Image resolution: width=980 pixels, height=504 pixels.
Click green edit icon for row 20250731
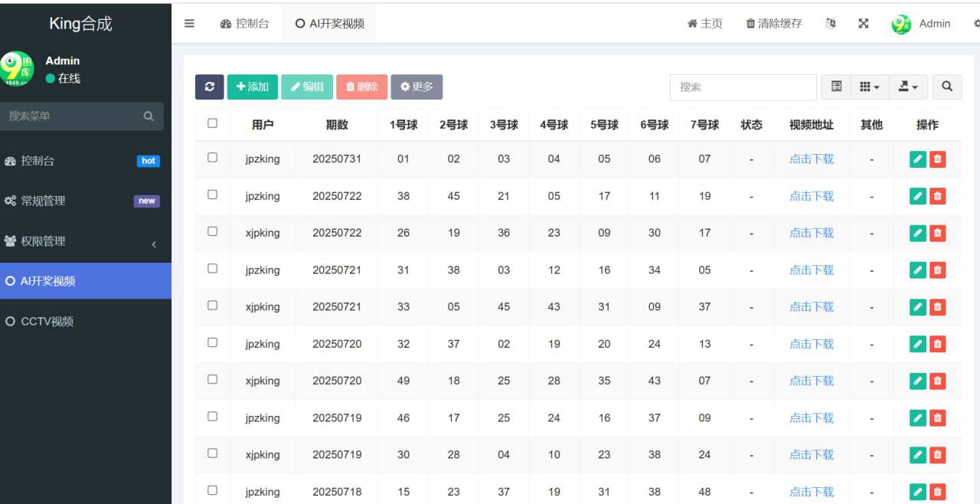coord(917,159)
